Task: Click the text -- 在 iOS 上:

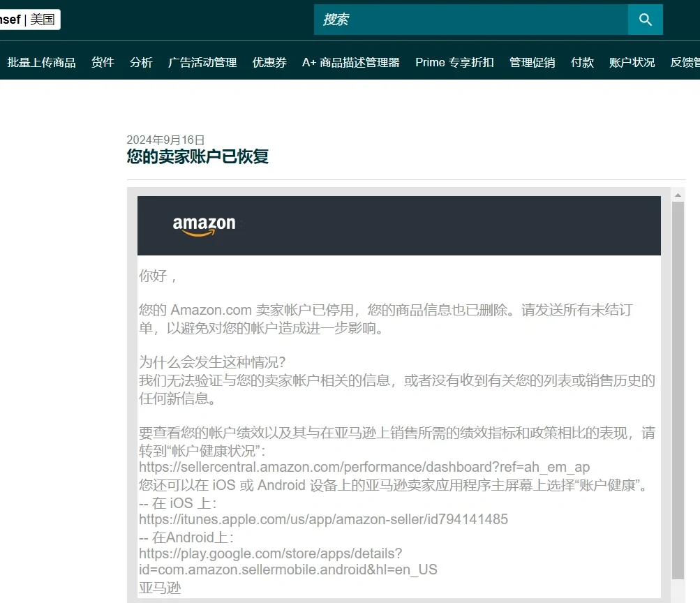Action: (178, 503)
